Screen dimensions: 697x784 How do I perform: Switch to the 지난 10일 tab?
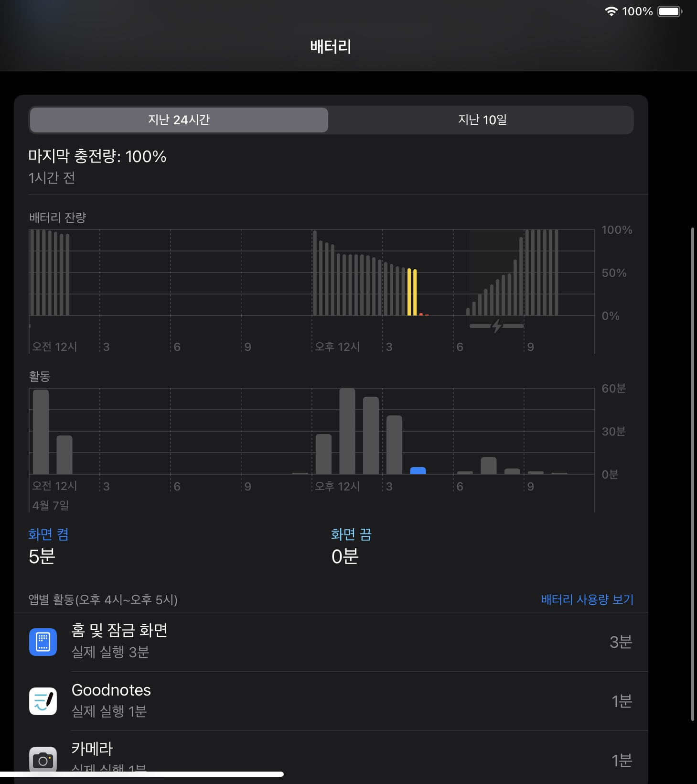pyautogui.click(x=482, y=120)
